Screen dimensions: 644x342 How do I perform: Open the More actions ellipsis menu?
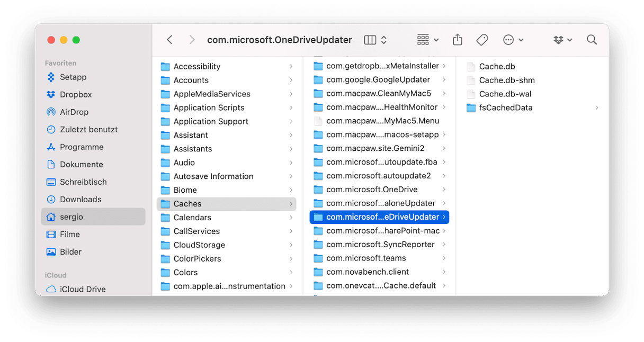pyautogui.click(x=513, y=40)
